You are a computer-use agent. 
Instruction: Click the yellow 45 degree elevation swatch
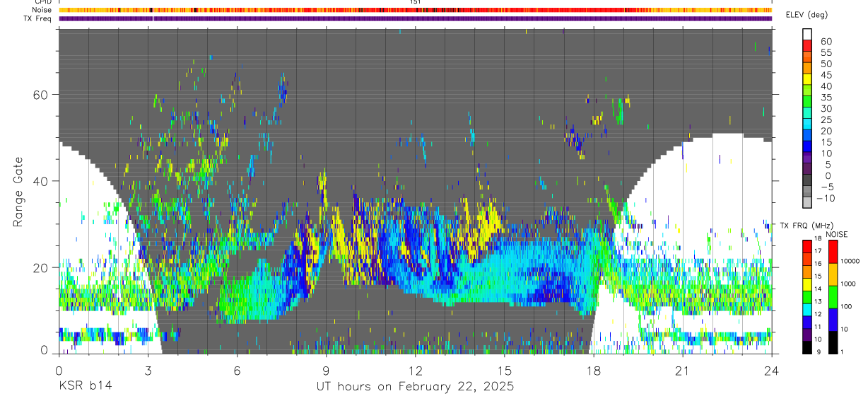point(808,79)
